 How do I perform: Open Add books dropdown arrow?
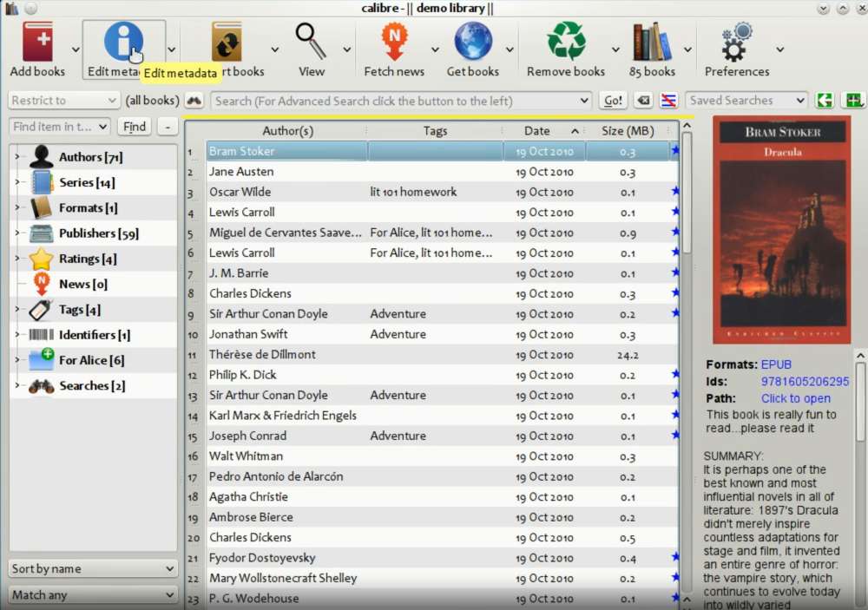point(76,49)
